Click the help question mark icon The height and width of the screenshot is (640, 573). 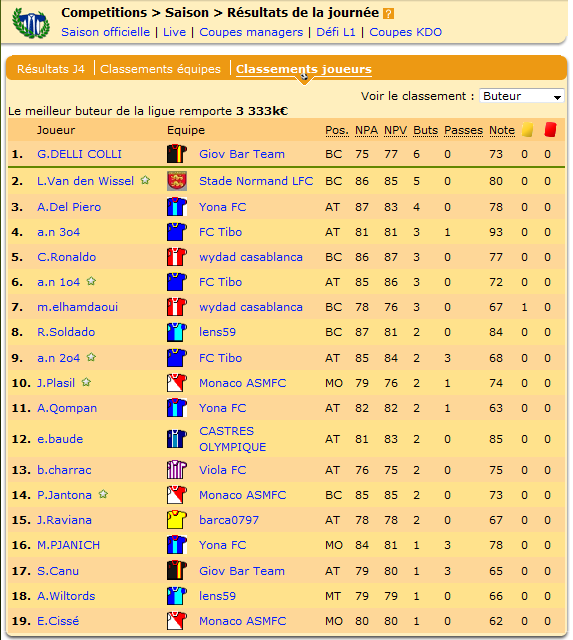389,14
